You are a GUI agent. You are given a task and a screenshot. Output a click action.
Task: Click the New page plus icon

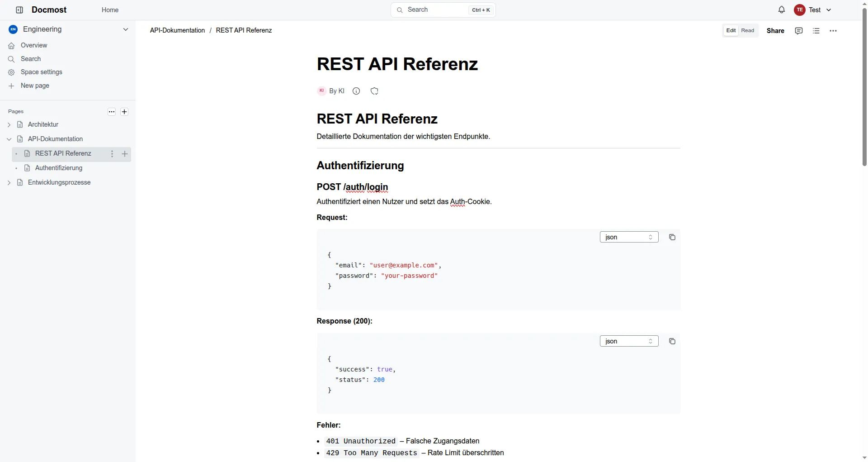click(11, 86)
